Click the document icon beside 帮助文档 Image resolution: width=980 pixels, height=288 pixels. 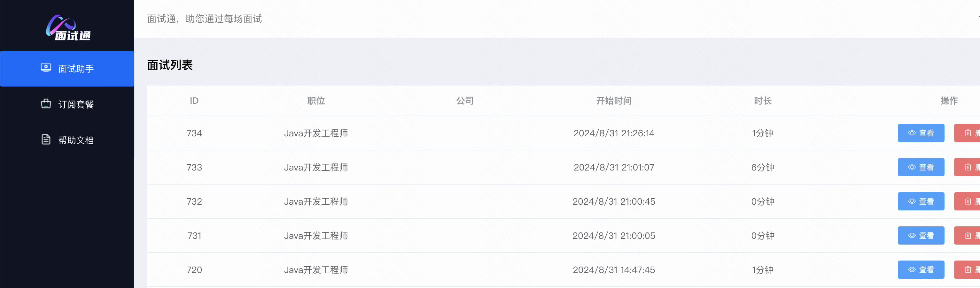pyautogui.click(x=46, y=140)
